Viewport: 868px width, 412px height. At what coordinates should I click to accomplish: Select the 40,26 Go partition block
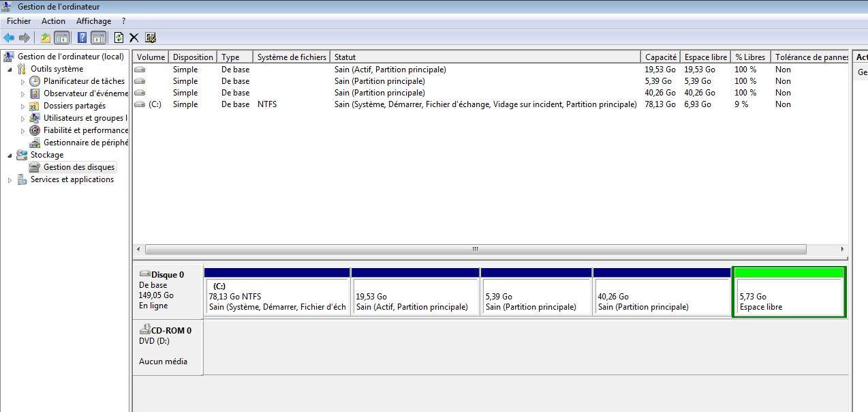pos(662,292)
